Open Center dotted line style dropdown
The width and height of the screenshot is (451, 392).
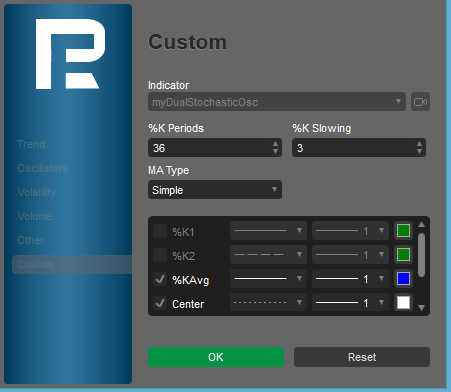[x=268, y=303]
